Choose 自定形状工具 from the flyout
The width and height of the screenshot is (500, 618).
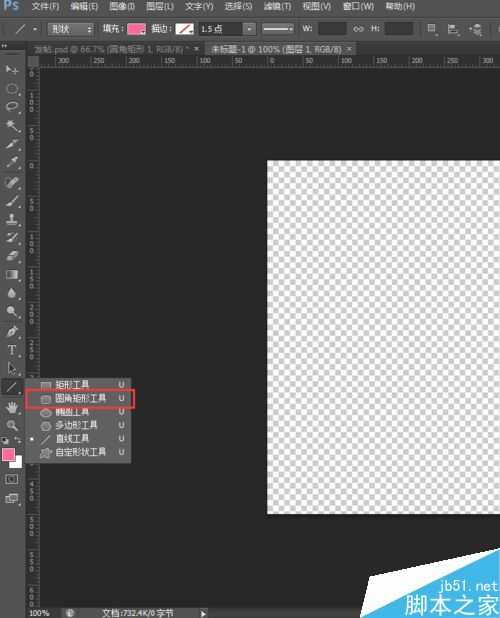(x=80, y=452)
